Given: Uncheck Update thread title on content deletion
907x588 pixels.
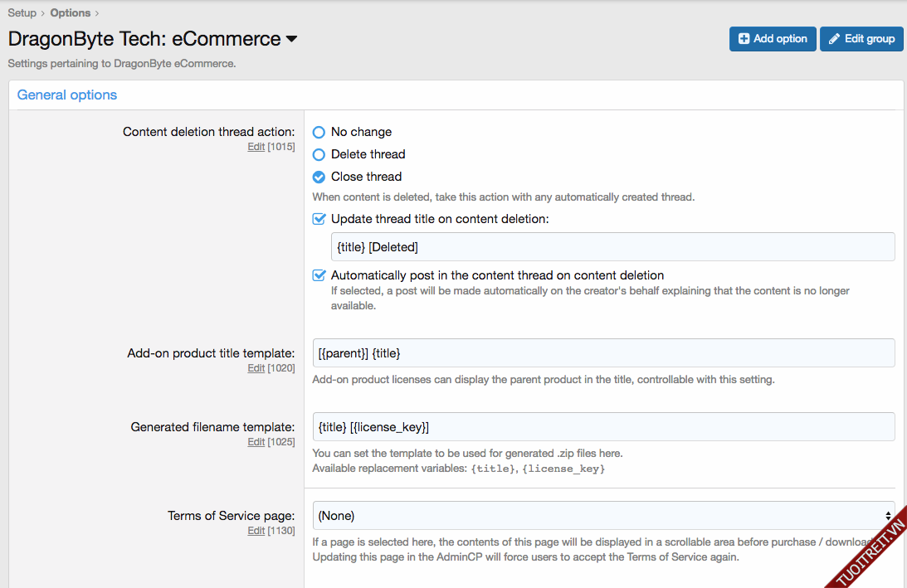Looking at the screenshot, I should click(x=319, y=219).
